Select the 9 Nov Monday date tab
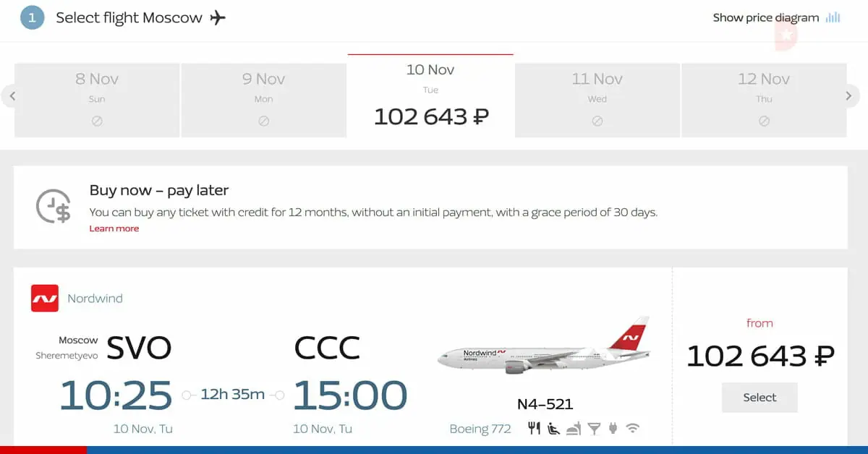 click(263, 100)
